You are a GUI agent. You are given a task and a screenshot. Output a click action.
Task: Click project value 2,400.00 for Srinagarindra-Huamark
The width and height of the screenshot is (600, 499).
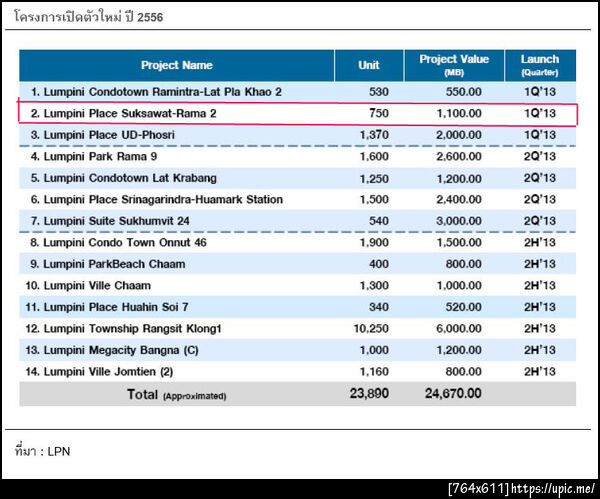(x=459, y=199)
